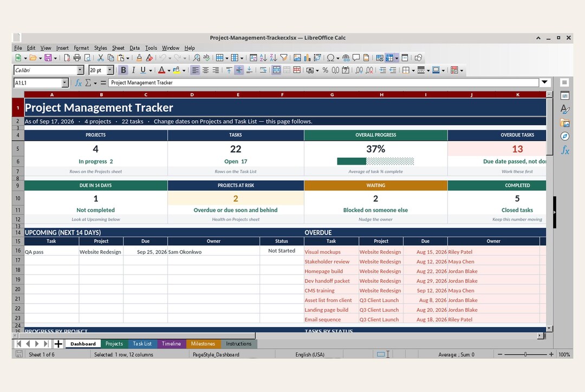Switch to the Milestones sheet tab
The image size is (585, 392).
[203, 343]
